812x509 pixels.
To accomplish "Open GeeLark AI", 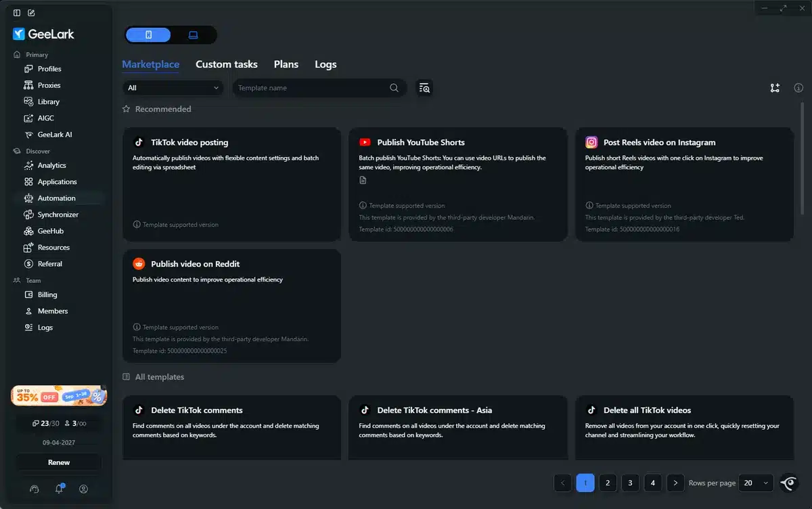I will 54,135.
